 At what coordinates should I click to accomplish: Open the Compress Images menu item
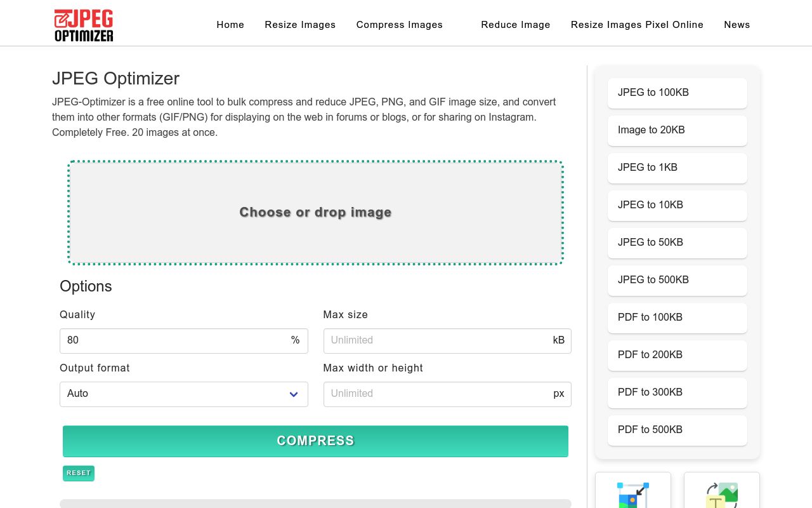(399, 24)
